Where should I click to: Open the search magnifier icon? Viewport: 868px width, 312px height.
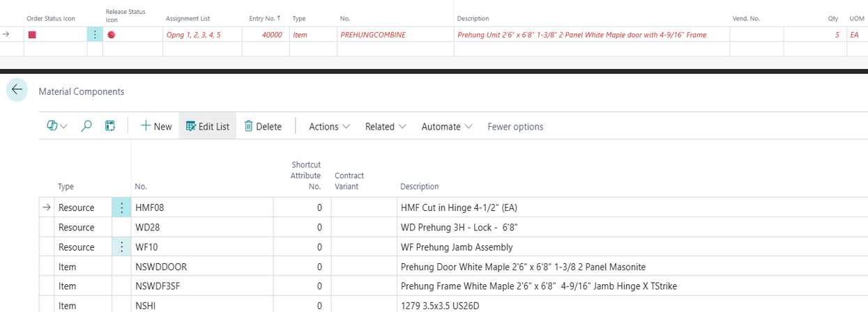(86, 126)
